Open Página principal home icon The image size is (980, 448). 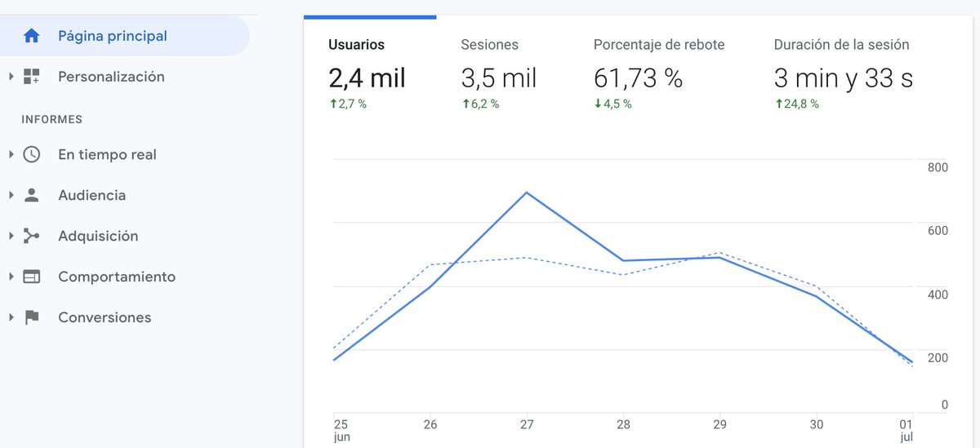click(x=31, y=36)
